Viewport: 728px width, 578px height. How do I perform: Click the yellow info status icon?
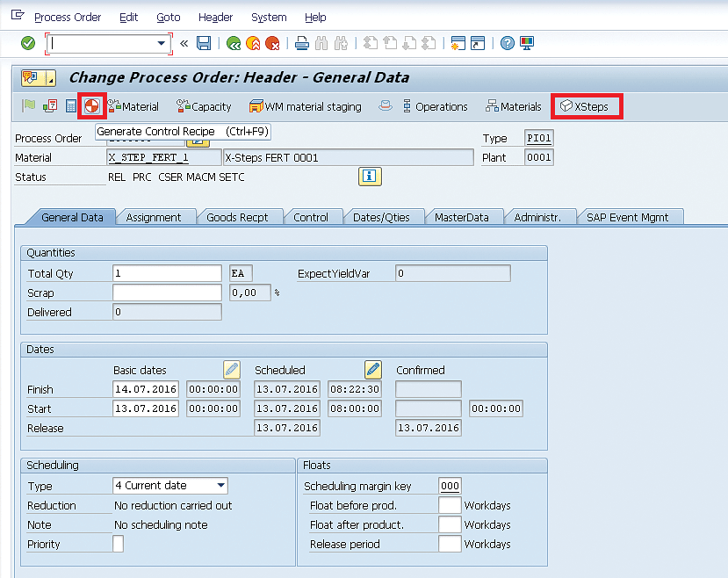(369, 177)
